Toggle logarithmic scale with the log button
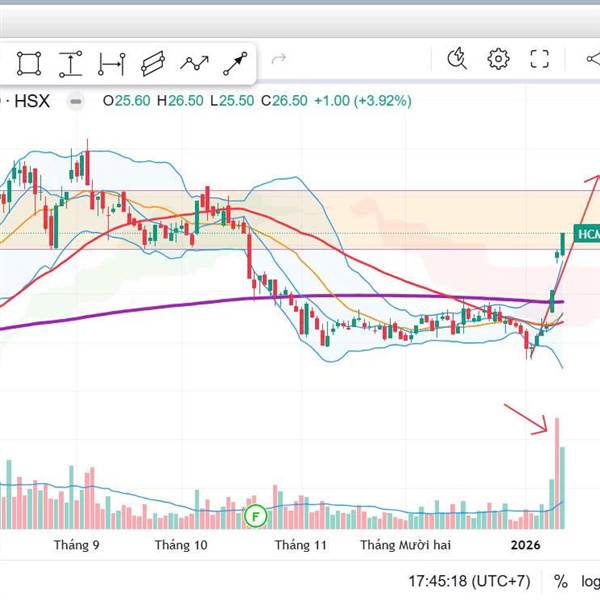Viewport: 600px width, 600px height. (590, 581)
